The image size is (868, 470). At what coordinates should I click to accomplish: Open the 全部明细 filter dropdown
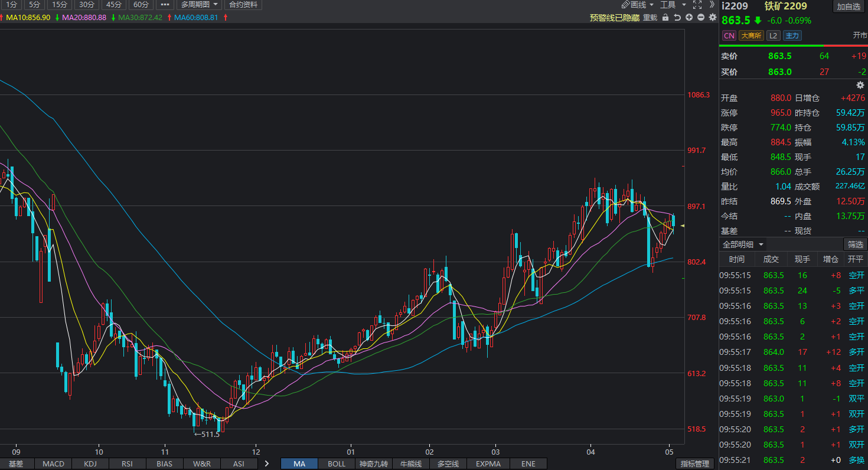743,244
